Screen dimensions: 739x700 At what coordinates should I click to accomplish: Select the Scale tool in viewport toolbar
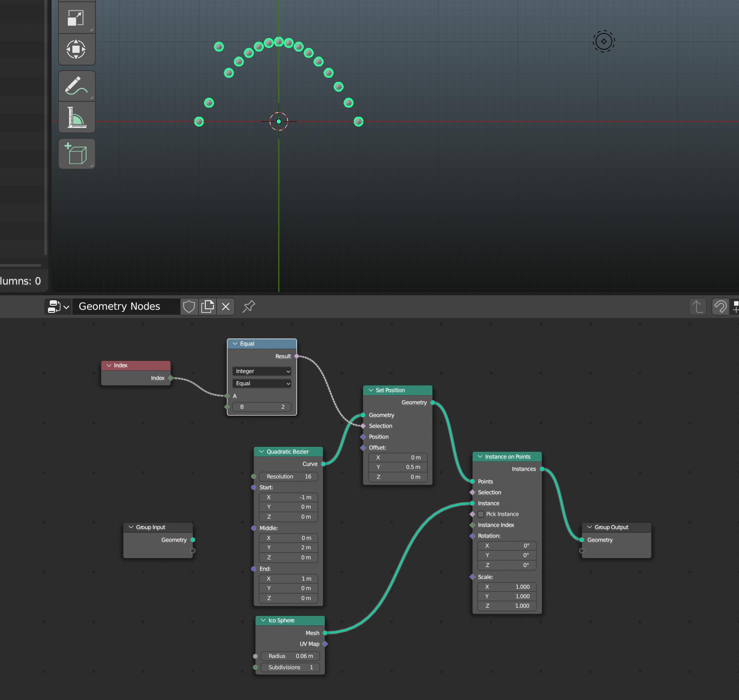[x=76, y=18]
